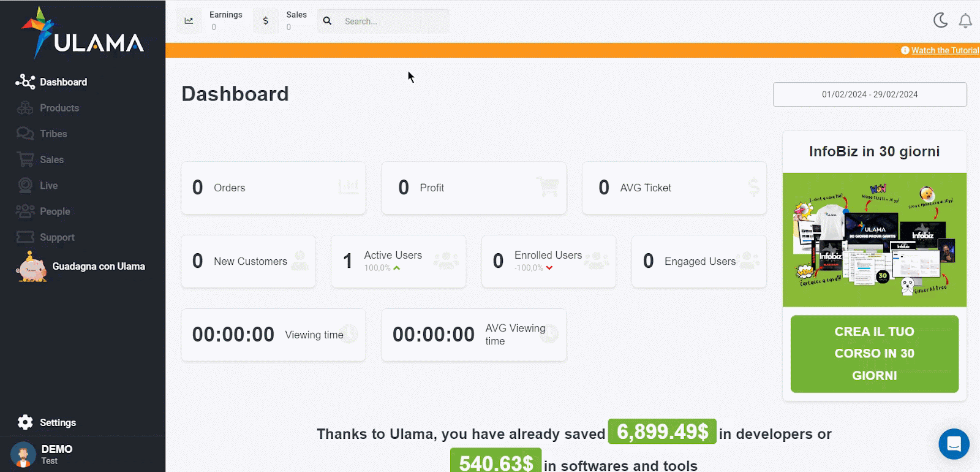980x472 pixels.
Task: Open Settings menu label
Action: coord(58,422)
